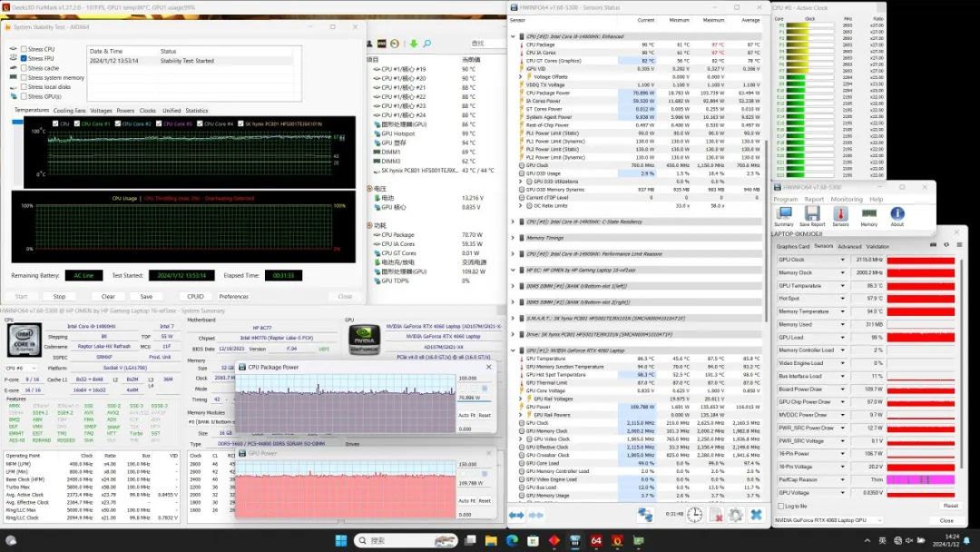Viewport: 980px width, 552px height.
Task: Open the Report menu in HWiNFO64
Action: point(814,199)
